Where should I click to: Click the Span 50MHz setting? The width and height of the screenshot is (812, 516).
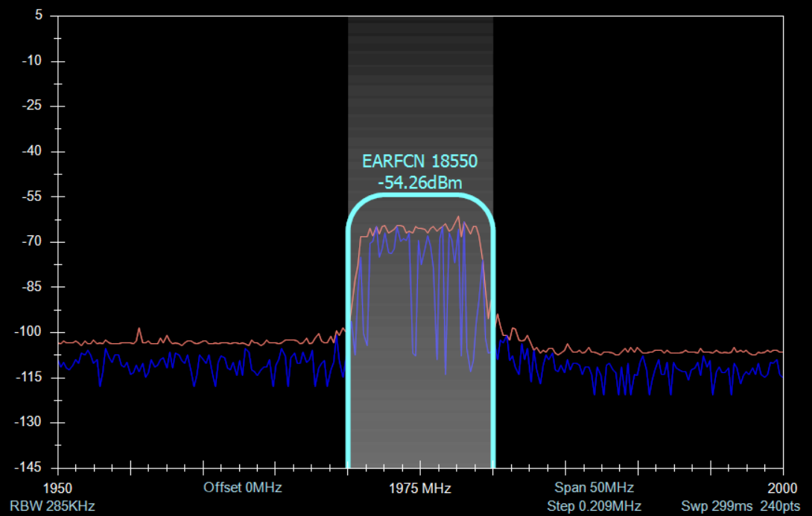pyautogui.click(x=594, y=488)
